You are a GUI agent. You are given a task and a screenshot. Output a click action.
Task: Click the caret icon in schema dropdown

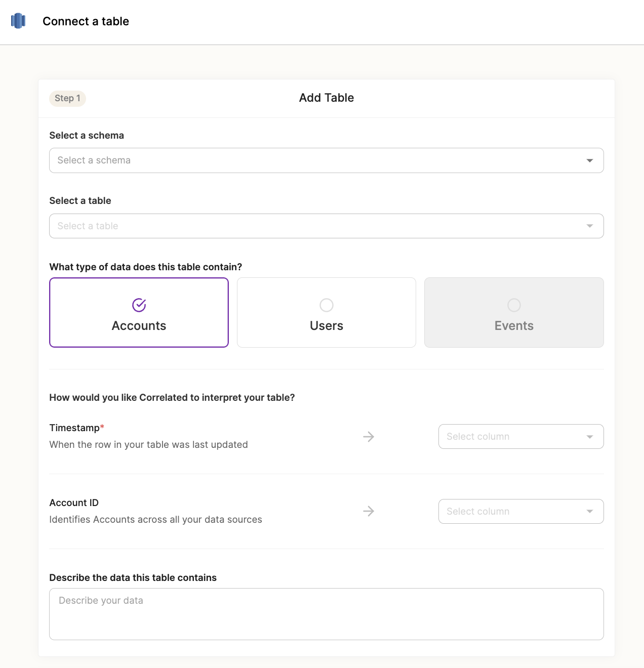(x=589, y=160)
